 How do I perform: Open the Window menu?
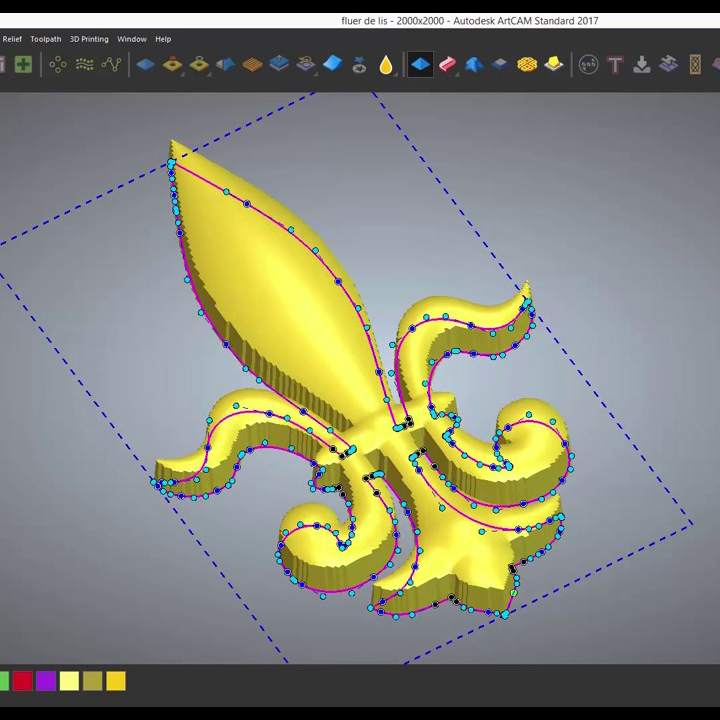131,39
